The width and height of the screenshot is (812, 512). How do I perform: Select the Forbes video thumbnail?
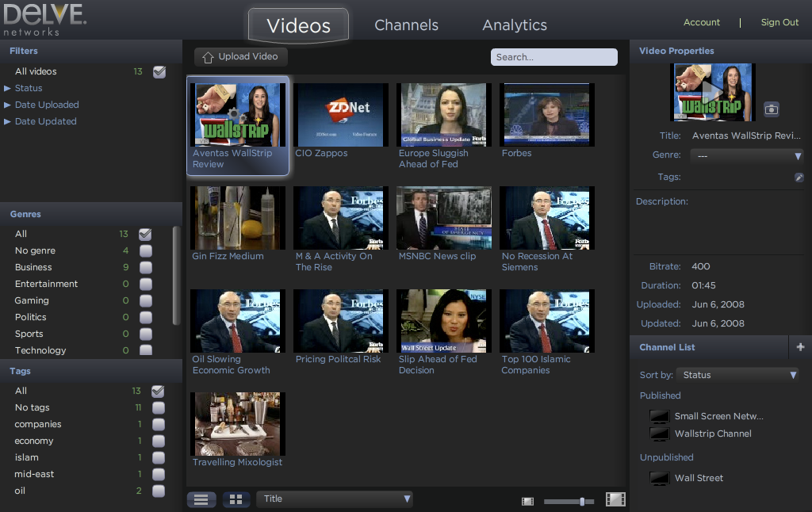(547, 115)
